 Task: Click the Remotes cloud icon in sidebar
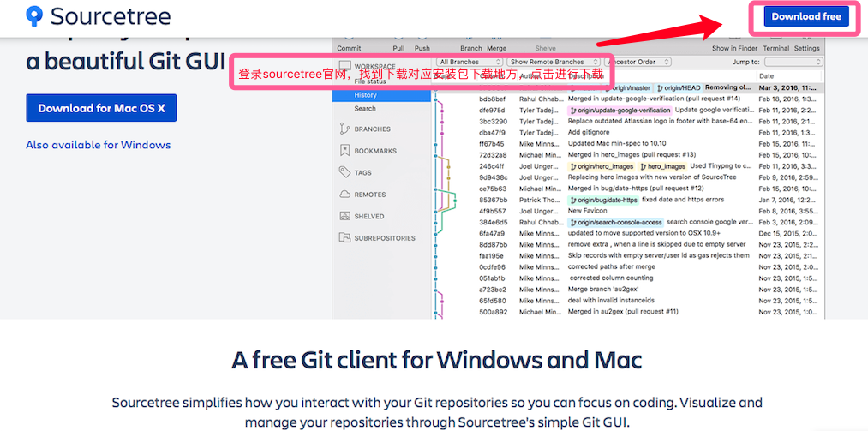[344, 195]
